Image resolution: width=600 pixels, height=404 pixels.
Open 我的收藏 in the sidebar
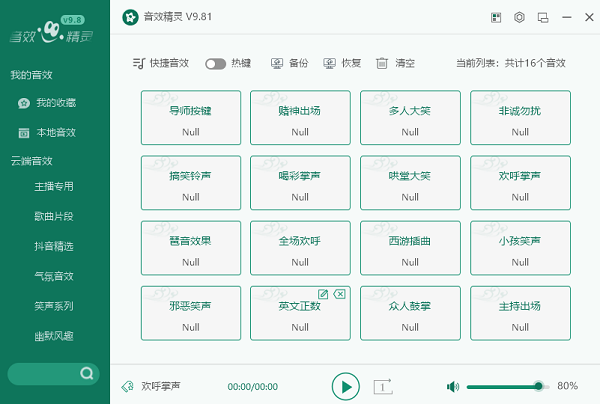[x=55, y=102]
